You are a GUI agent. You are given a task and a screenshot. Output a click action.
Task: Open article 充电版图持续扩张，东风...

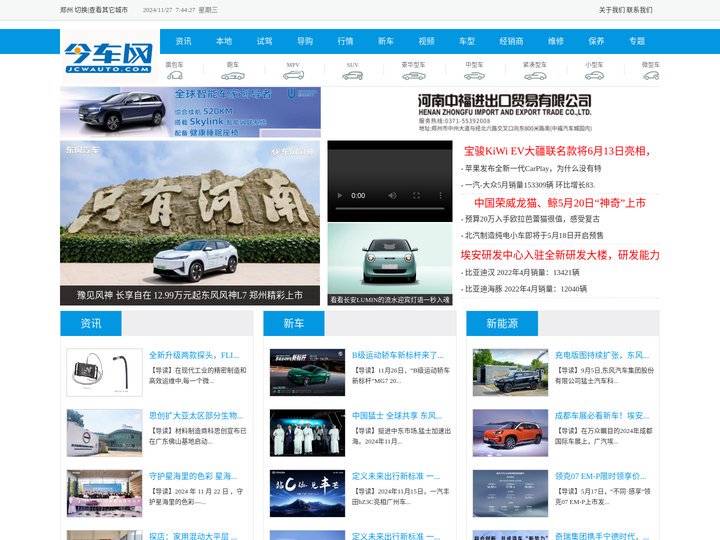coord(602,355)
